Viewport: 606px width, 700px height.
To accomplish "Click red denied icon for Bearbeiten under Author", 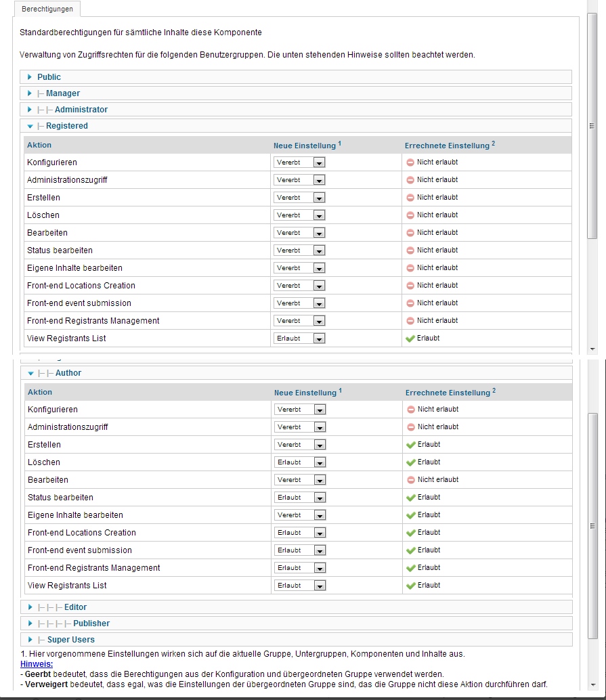I will tap(411, 480).
